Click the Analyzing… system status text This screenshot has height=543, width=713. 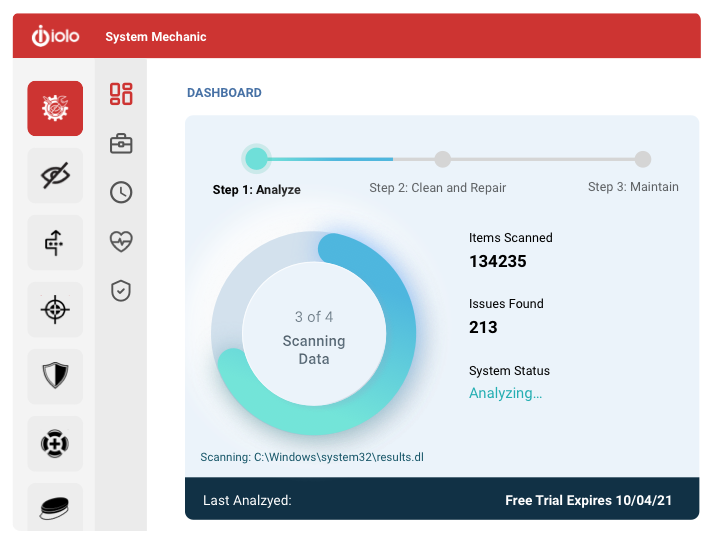pos(505,393)
